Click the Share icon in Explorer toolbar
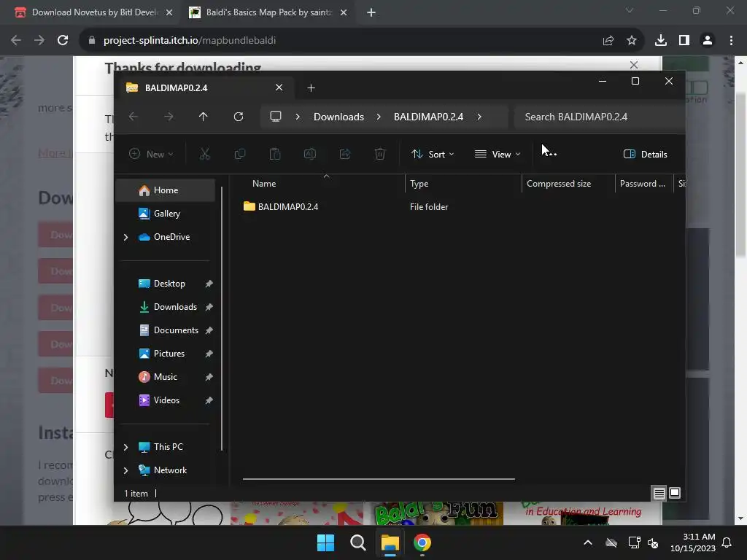 345,154
